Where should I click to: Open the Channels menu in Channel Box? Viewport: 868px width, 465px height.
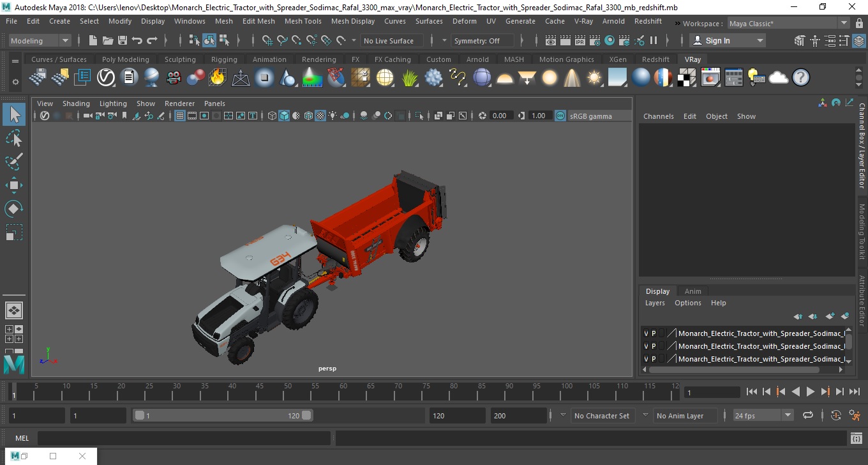(658, 116)
